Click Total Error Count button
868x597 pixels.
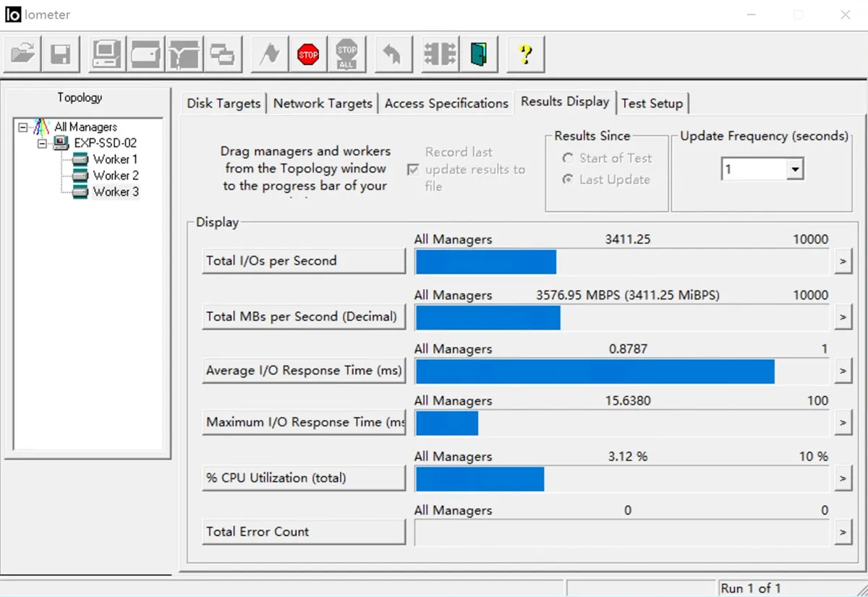pyautogui.click(x=304, y=532)
